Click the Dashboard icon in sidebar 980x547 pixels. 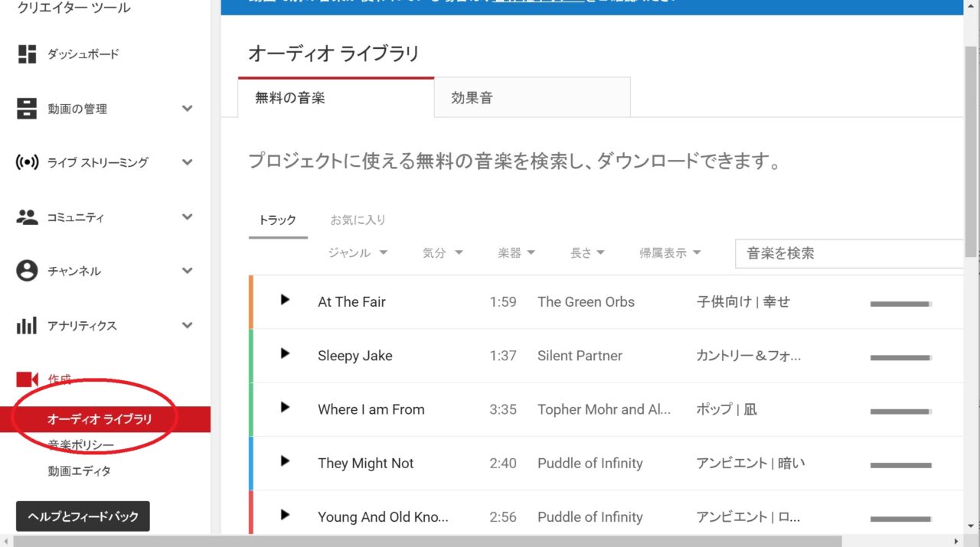point(27,54)
